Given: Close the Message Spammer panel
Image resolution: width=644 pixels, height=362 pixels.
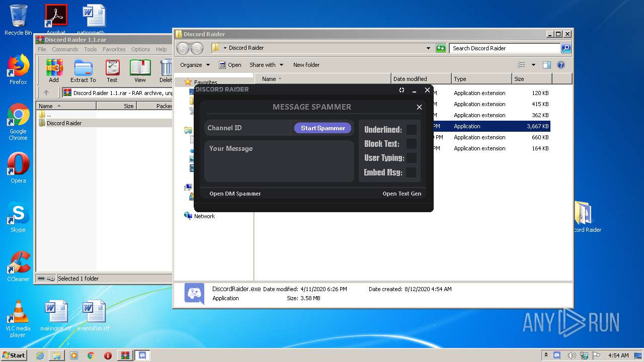Looking at the screenshot, I should click(x=419, y=107).
